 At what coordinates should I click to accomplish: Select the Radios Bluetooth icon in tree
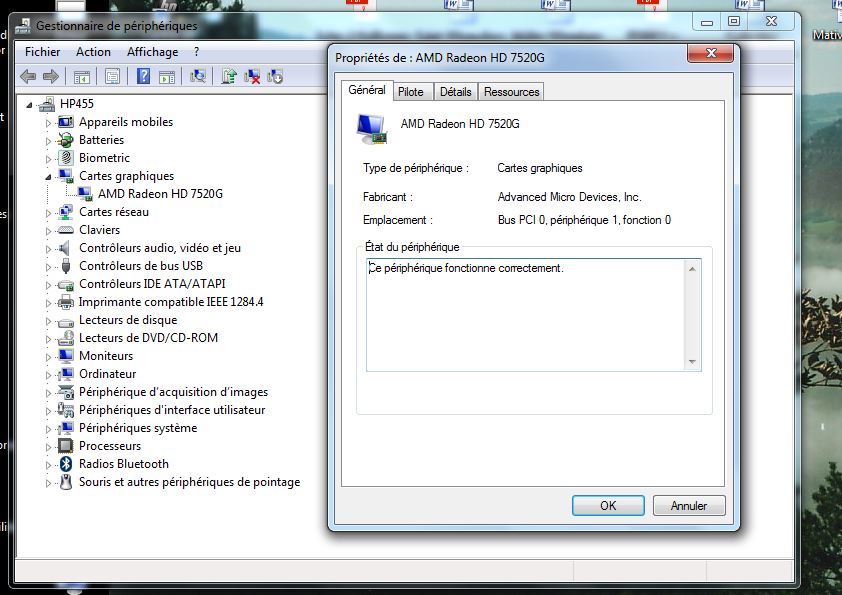[66, 464]
